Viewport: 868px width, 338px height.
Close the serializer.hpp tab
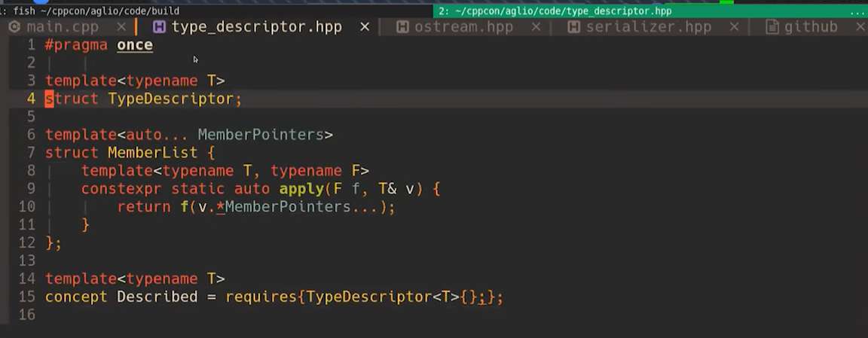point(735,27)
